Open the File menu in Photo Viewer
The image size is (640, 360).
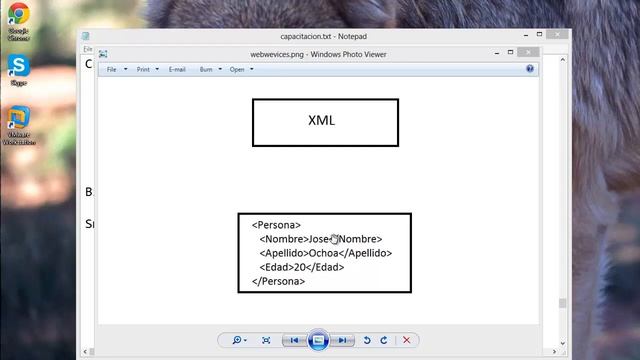pyautogui.click(x=111, y=69)
